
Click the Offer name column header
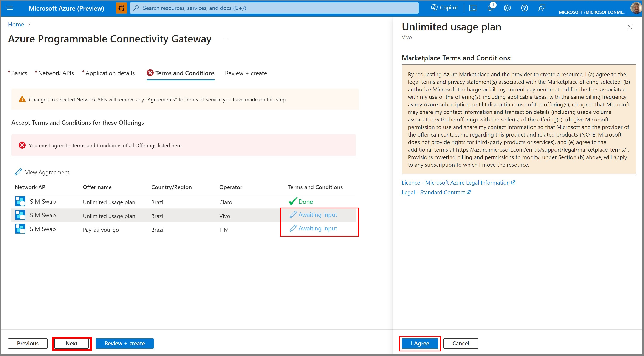(97, 187)
